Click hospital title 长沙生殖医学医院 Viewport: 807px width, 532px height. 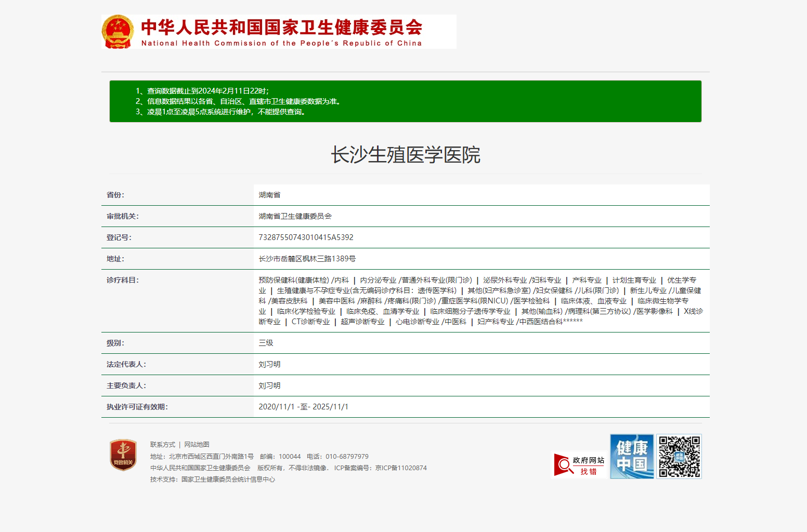(x=406, y=155)
